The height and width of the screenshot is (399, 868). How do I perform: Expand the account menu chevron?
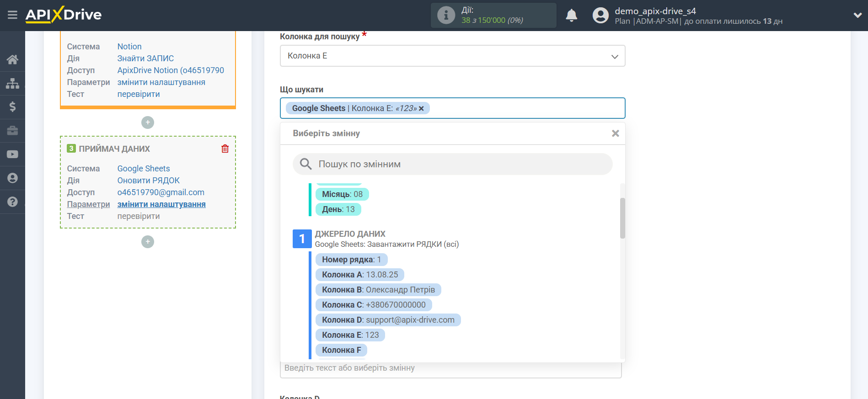857,15
